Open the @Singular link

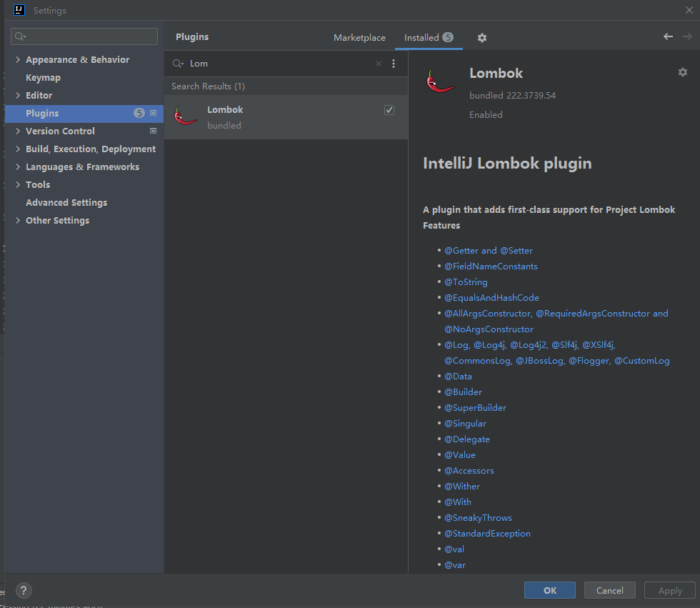coord(465,424)
